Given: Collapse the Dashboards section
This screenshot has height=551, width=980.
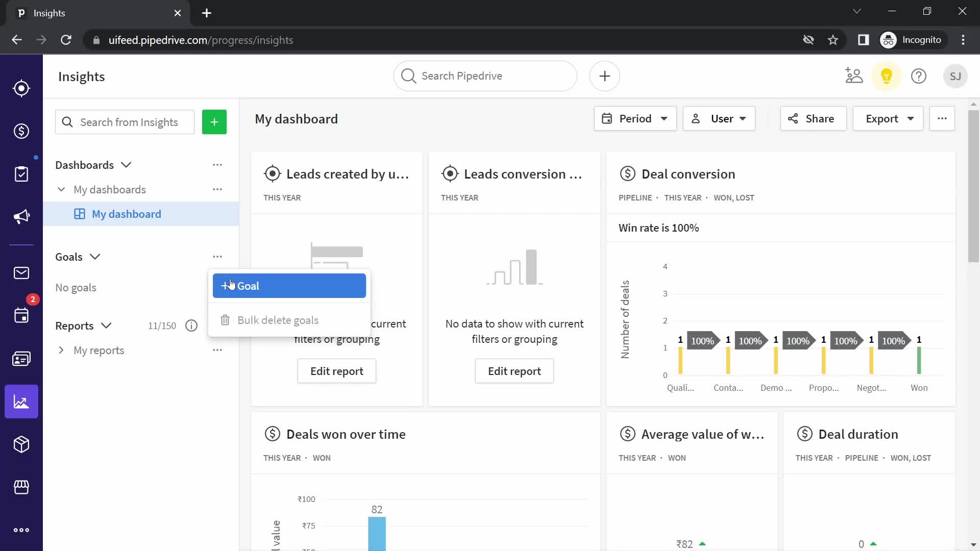Looking at the screenshot, I should [126, 165].
